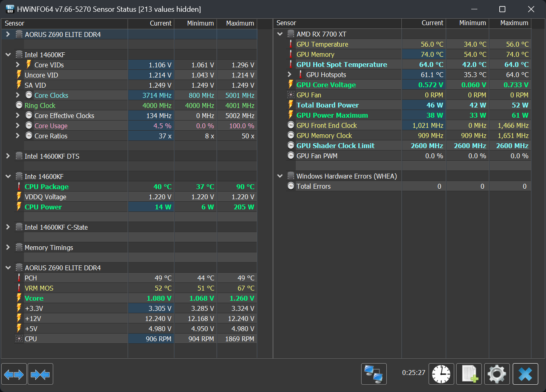This screenshot has width=546, height=392.
Task: Open sensor settings gear icon
Action: coord(497,374)
